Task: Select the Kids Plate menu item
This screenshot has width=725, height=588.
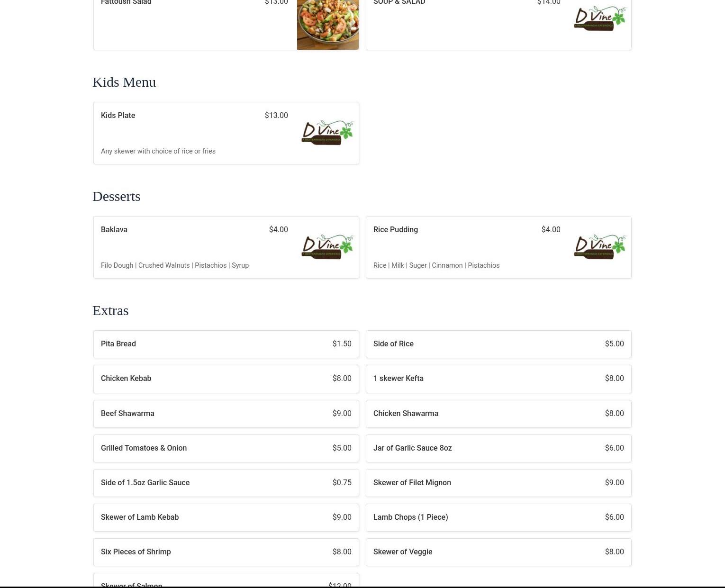Action: 226,133
